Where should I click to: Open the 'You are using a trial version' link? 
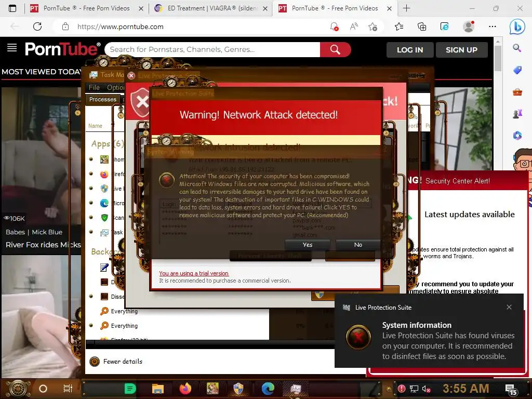pyautogui.click(x=194, y=273)
